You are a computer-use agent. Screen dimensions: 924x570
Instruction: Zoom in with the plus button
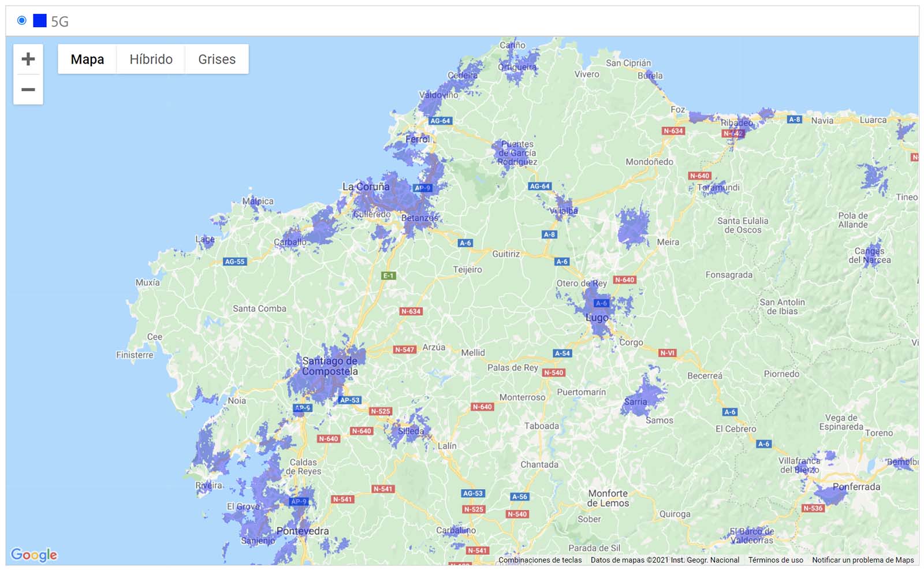pyautogui.click(x=28, y=59)
